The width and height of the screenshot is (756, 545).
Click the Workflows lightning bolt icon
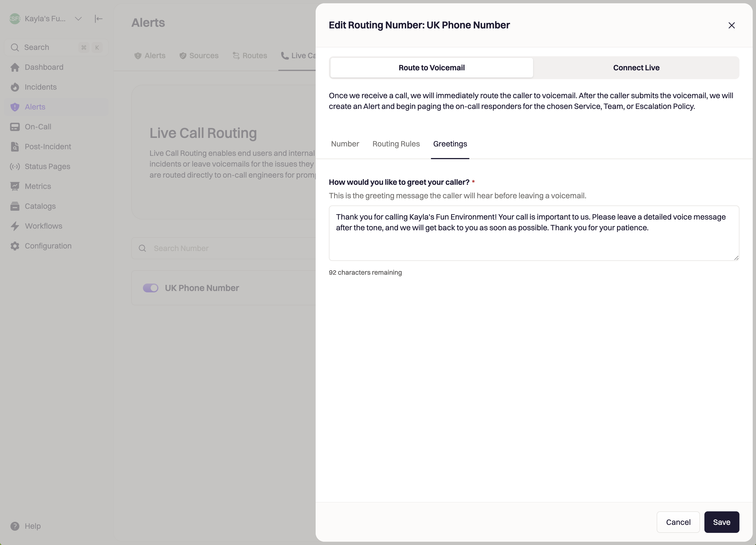15,226
